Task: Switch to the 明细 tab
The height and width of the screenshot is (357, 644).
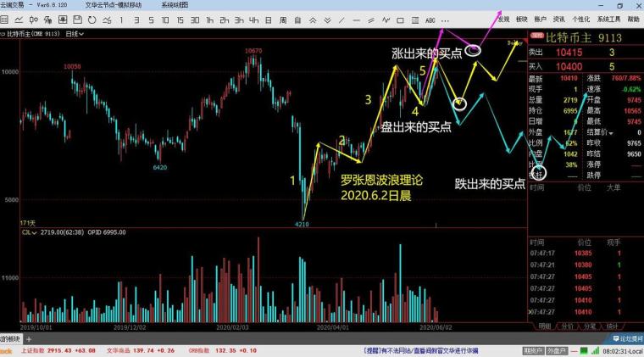Action: click(543, 325)
